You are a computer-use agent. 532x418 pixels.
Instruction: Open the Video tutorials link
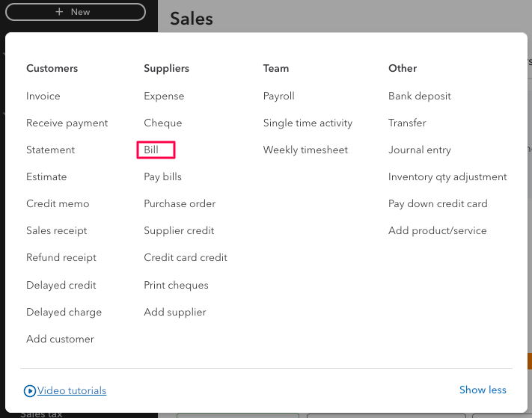click(x=72, y=390)
